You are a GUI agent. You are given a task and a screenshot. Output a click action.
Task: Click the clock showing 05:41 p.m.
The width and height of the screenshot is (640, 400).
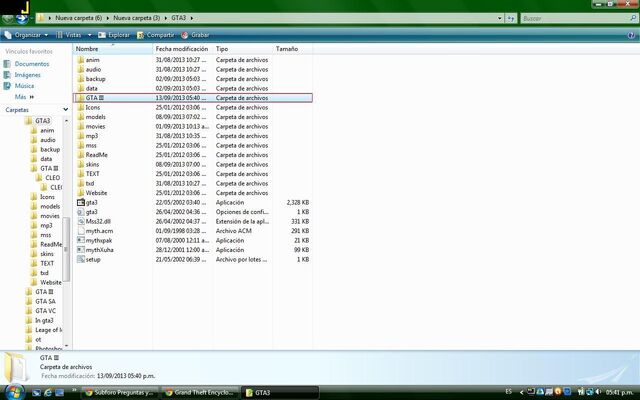[619, 392]
